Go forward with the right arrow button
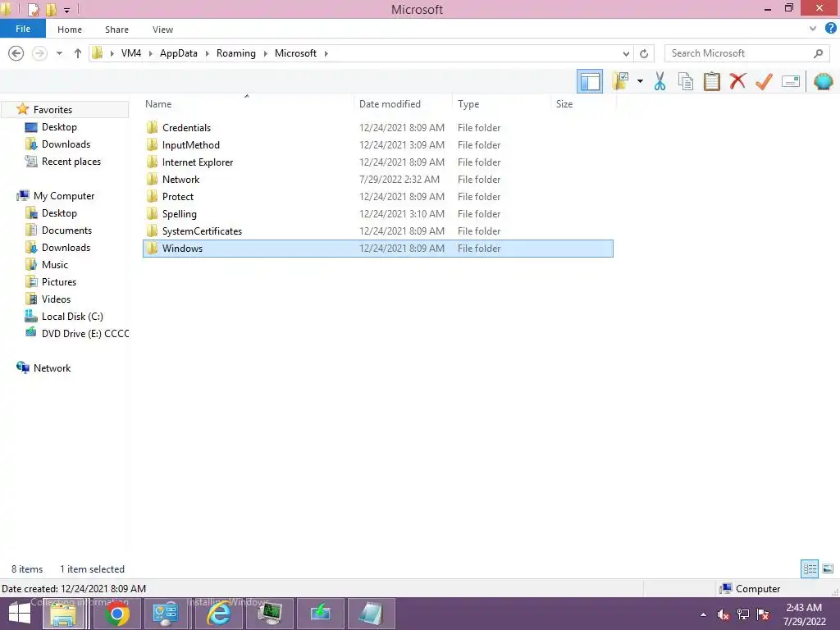 [x=39, y=53]
